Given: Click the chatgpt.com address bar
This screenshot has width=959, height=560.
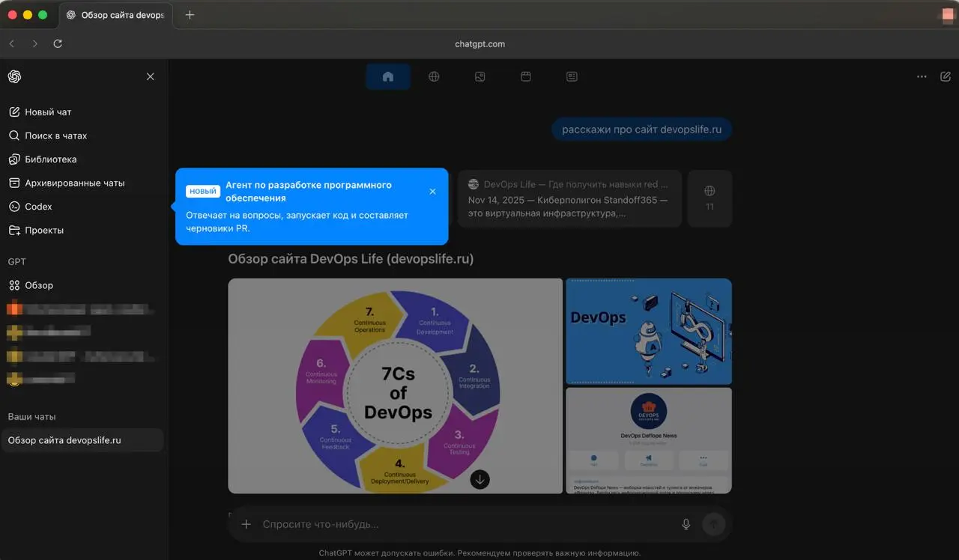Looking at the screenshot, I should tap(479, 43).
